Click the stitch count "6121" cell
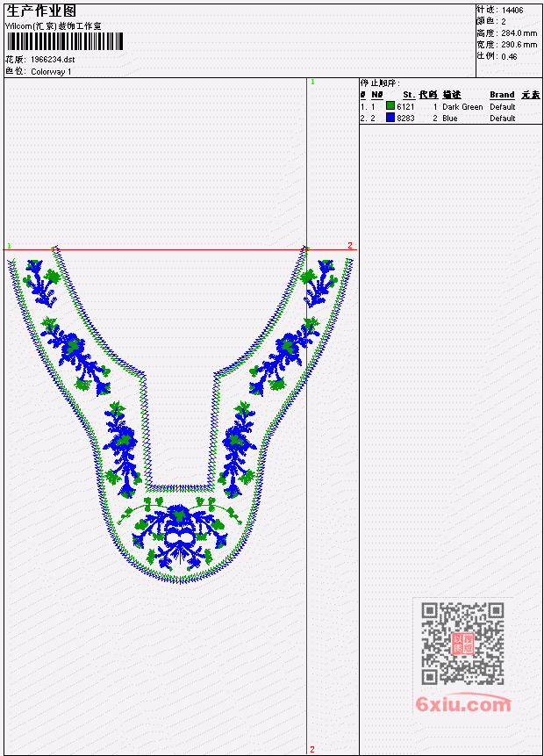 click(405, 106)
